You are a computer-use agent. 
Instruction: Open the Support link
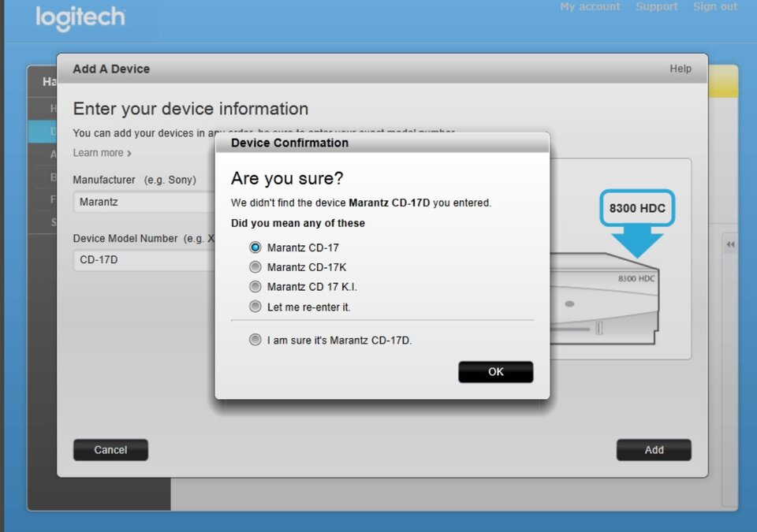coord(657,7)
